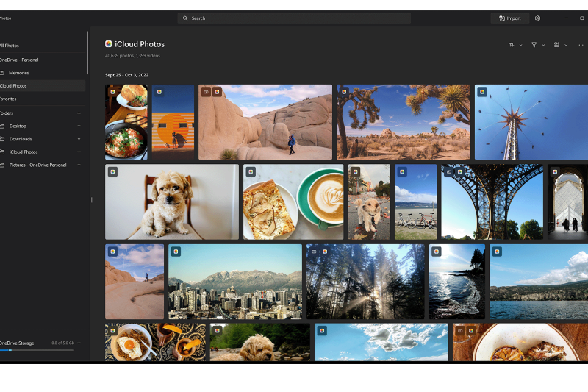Click iCloud badge on clouds sky photo
Viewport: 588px width, 392px height.
322,331
